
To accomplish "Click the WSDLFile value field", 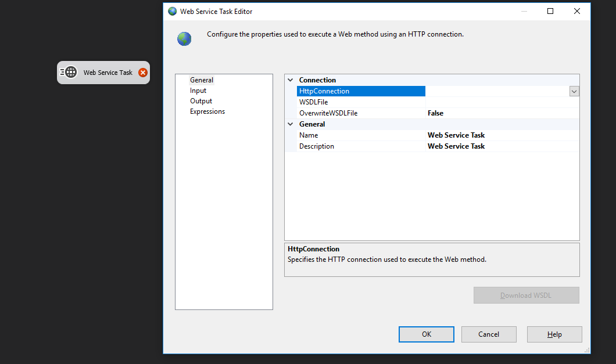I will point(502,102).
